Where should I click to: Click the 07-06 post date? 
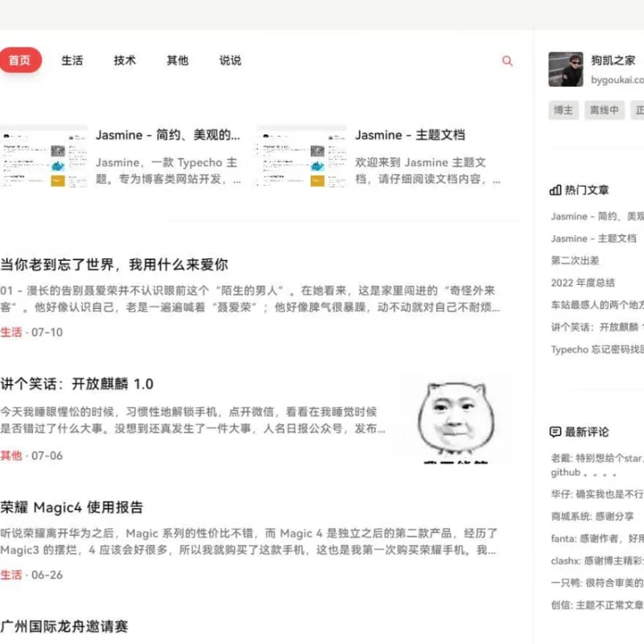47,456
